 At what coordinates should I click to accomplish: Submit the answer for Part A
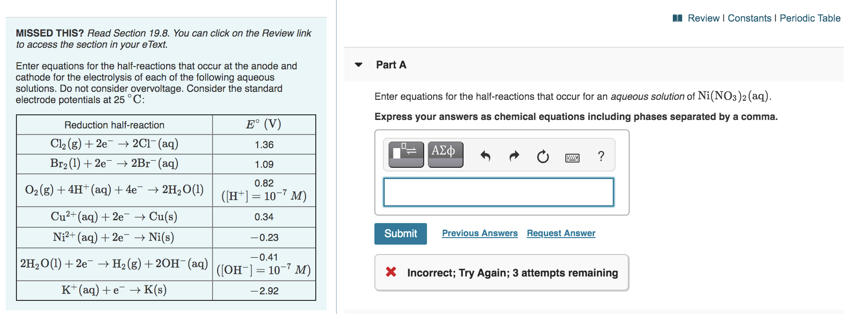[x=400, y=233]
